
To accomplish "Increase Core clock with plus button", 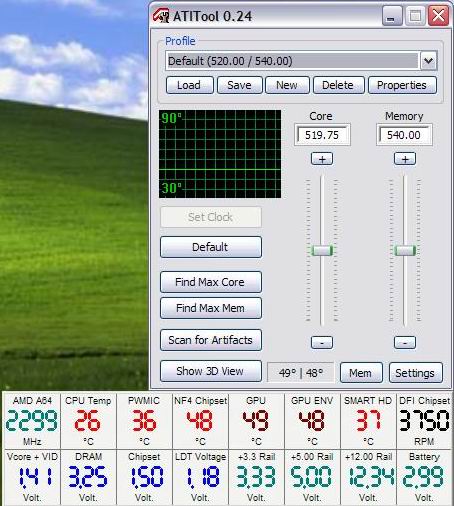I will 322,159.
